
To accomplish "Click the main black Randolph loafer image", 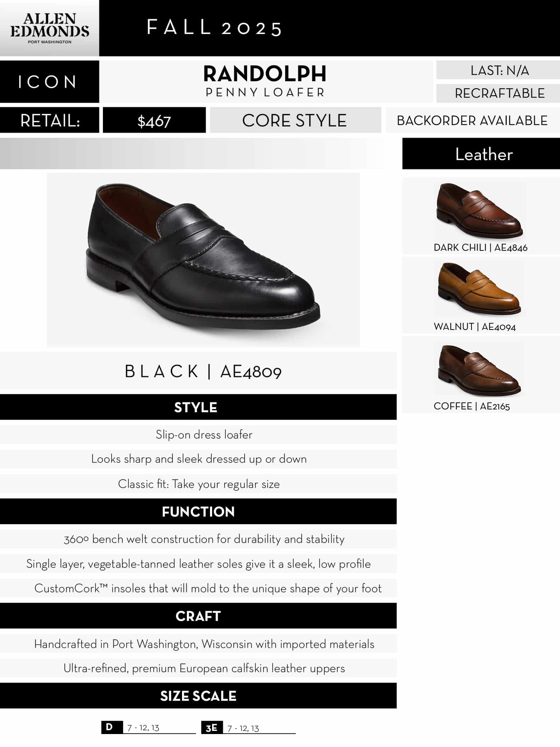I will pos(203,260).
